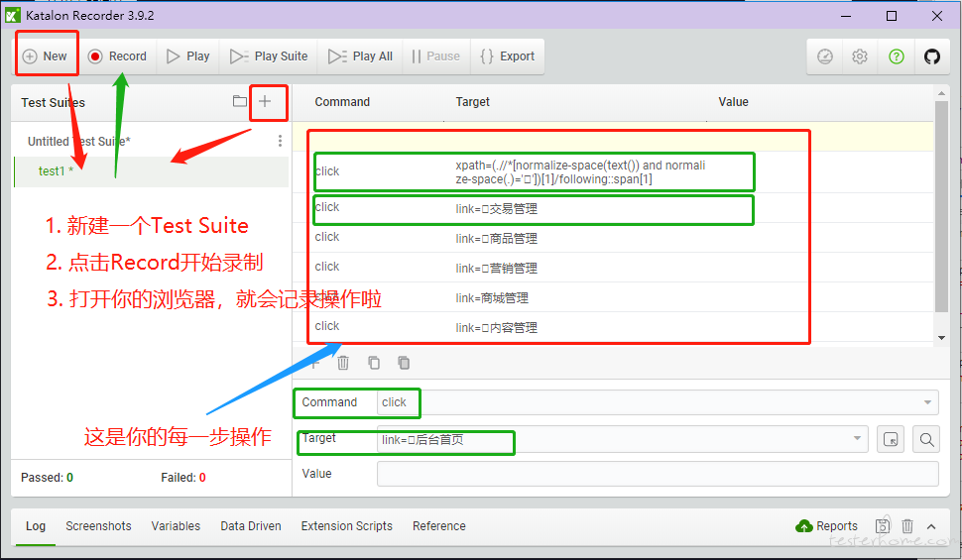
Task: Open the GitHub icon
Action: 932,57
